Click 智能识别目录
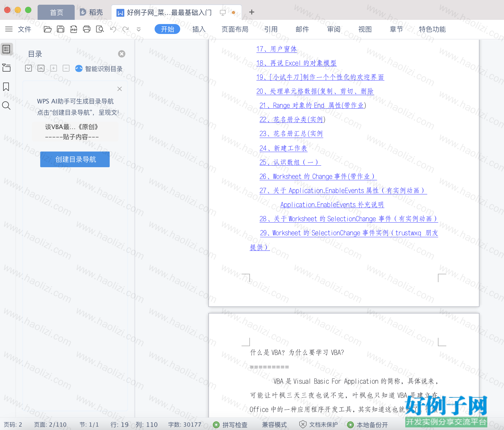504x430 pixels. 99,69
